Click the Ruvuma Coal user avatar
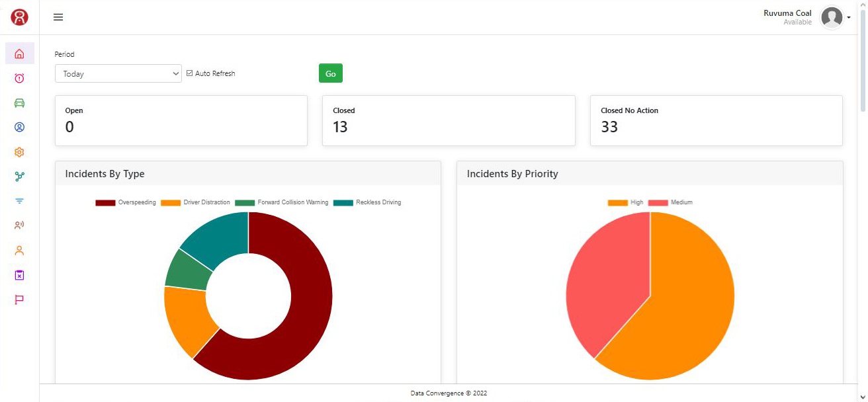 coord(831,18)
